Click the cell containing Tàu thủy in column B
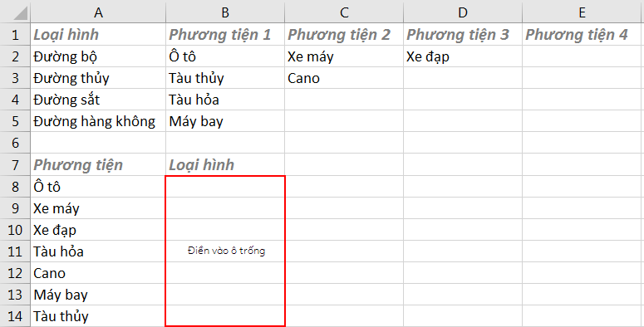Image resolution: width=644 pixels, height=327 pixels. tap(225, 78)
